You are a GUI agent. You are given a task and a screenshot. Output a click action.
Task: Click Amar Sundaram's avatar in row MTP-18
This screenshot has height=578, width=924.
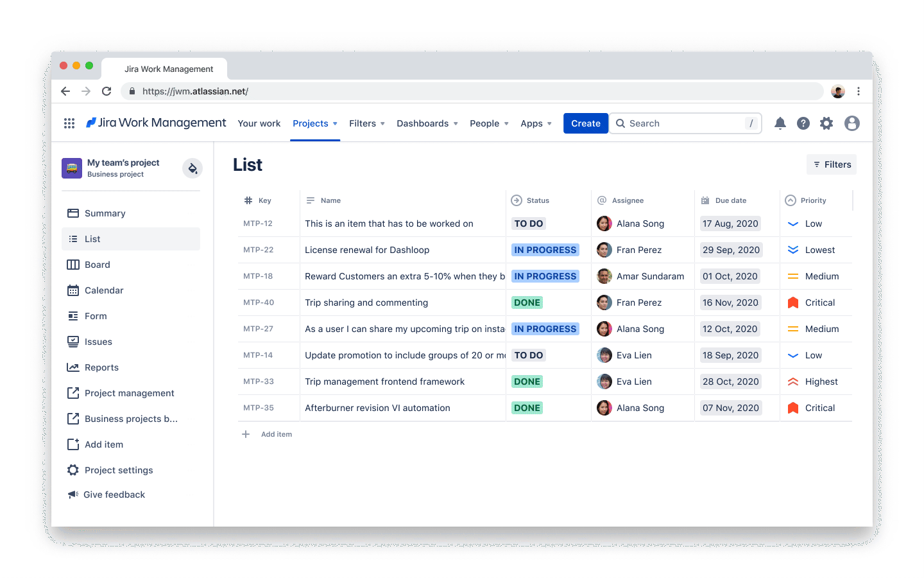(x=604, y=276)
